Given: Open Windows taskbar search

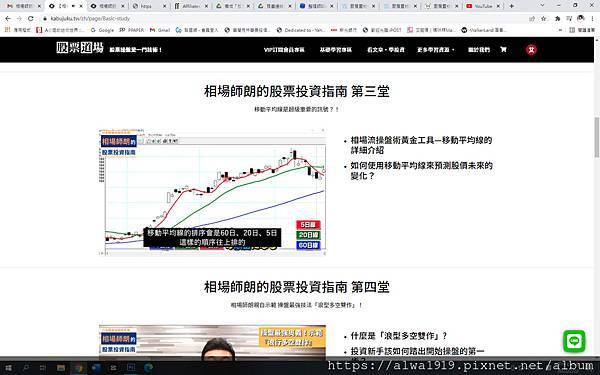Looking at the screenshot, I should pos(26,368).
